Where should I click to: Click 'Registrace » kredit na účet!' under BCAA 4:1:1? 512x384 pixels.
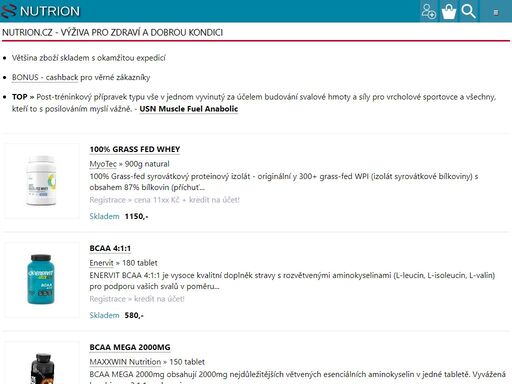137,299
